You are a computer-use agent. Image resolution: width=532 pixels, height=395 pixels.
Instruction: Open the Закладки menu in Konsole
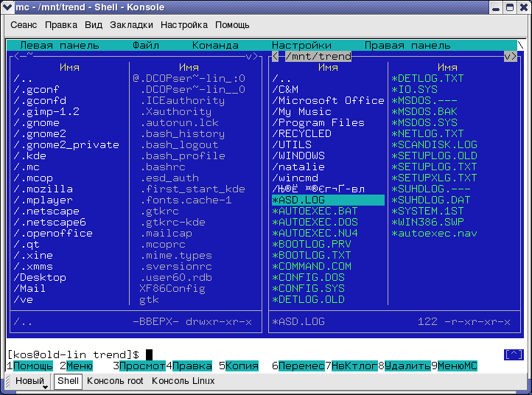(x=131, y=24)
